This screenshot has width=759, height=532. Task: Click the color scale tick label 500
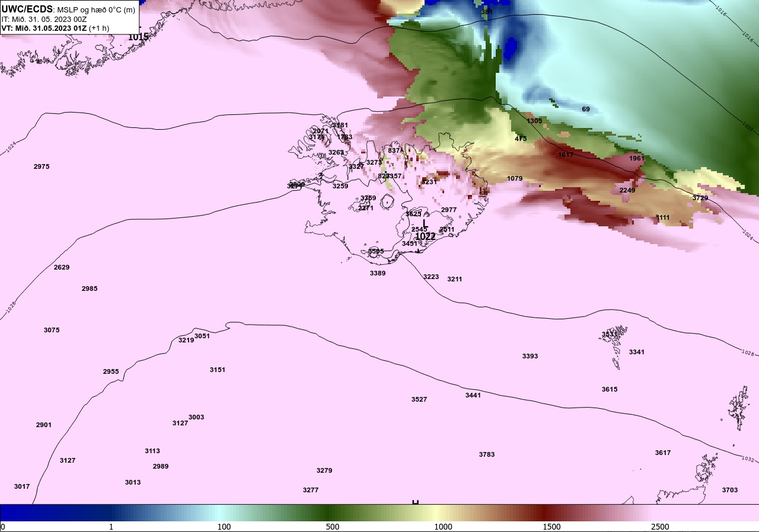[x=333, y=527]
